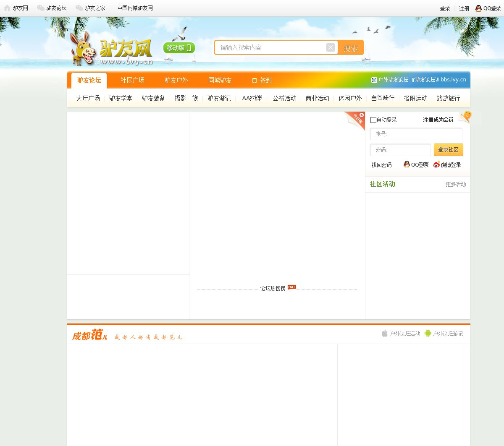The image size is (504, 446).
Task: Click the home icon beside 驴友网
Action: (7, 8)
